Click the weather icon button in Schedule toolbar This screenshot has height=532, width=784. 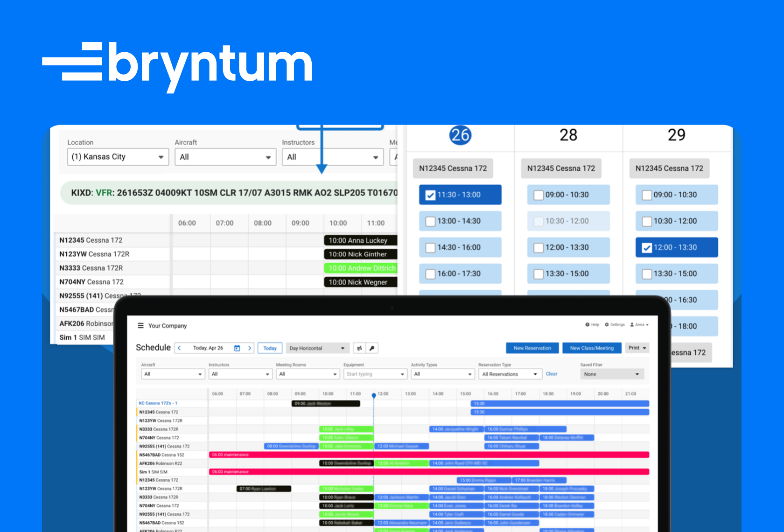click(359, 348)
